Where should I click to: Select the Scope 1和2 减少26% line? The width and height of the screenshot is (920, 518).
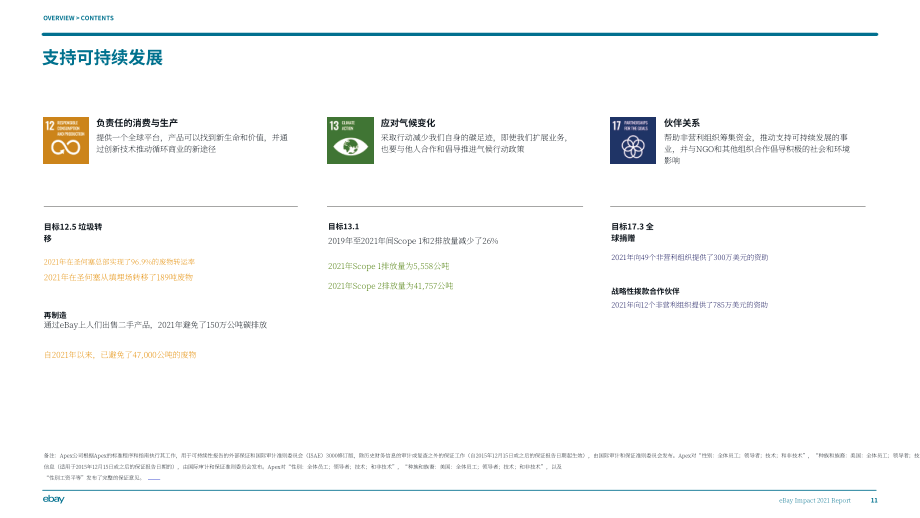coord(412,241)
